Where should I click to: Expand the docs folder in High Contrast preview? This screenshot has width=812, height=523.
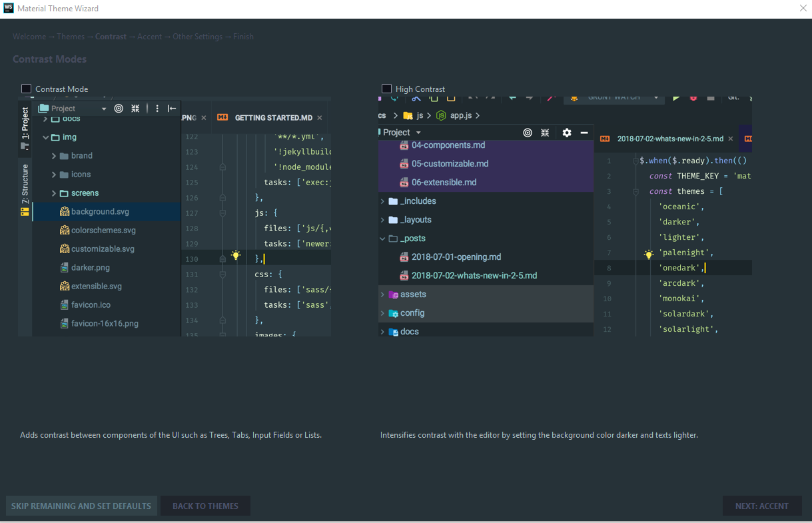[382, 332]
